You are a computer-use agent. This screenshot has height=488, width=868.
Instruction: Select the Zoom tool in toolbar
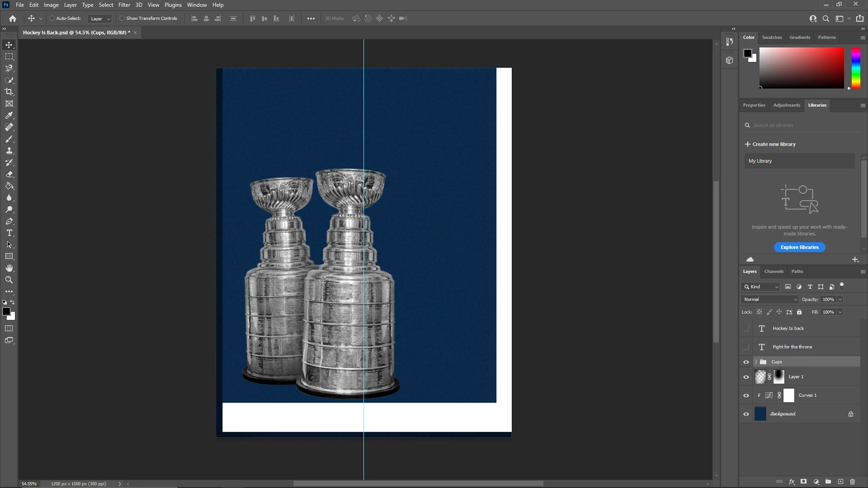pyautogui.click(x=9, y=280)
